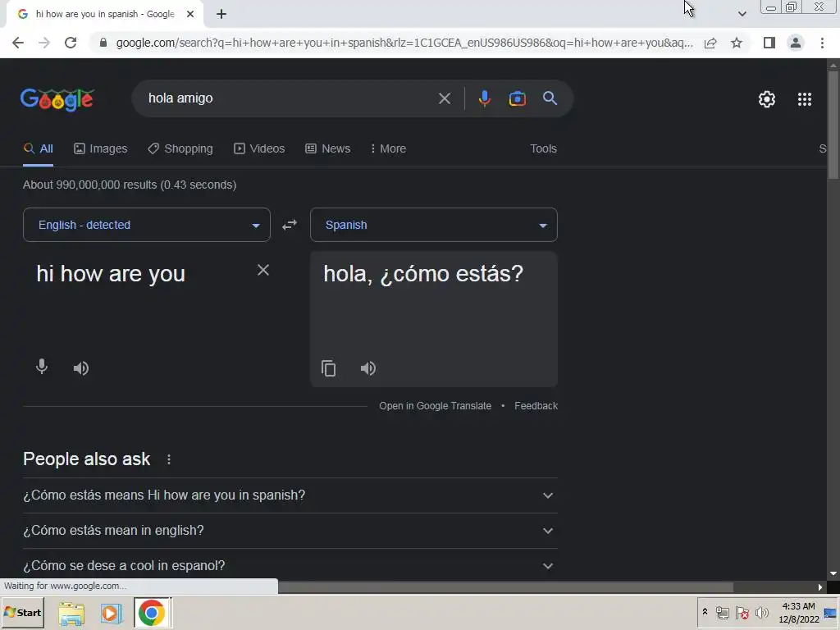840x630 pixels.
Task: Open the Google apps grid
Action: [x=805, y=99]
